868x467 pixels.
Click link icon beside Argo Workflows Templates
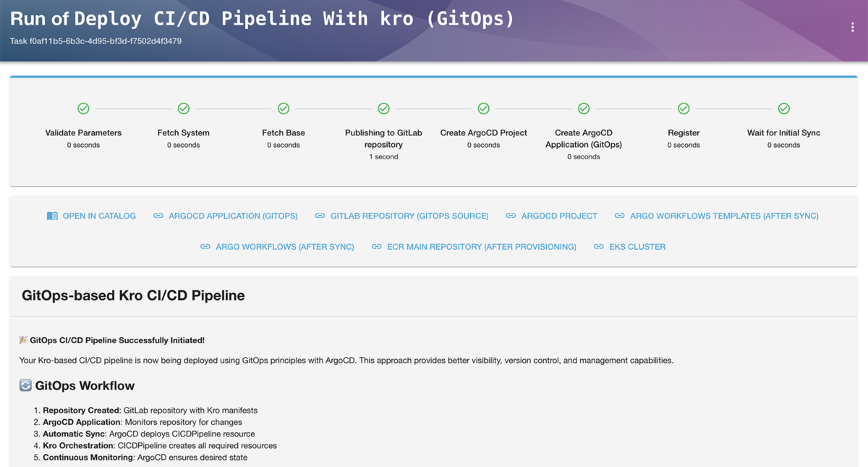(x=619, y=216)
